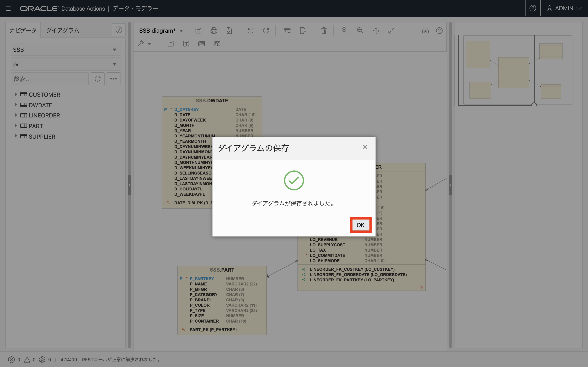Open the 表 object type dropdown

pyautogui.click(x=65, y=64)
